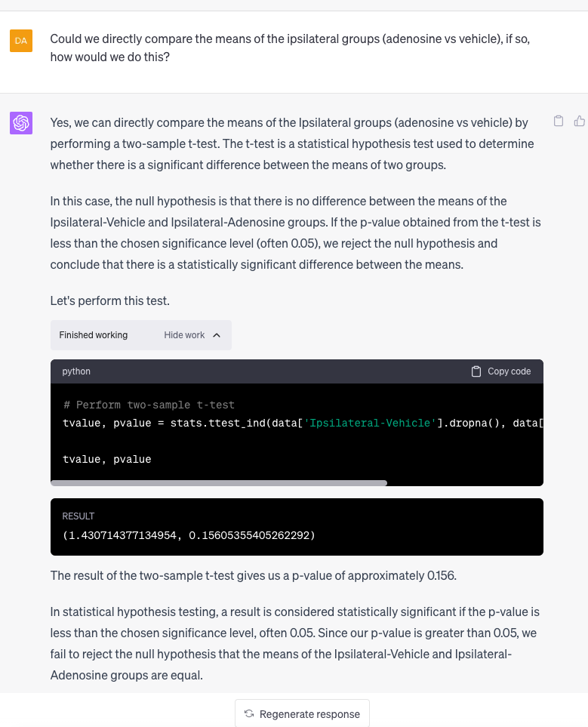Screen dimensions: 588x727
Task: Click the Hide work label
Action: [x=184, y=335]
